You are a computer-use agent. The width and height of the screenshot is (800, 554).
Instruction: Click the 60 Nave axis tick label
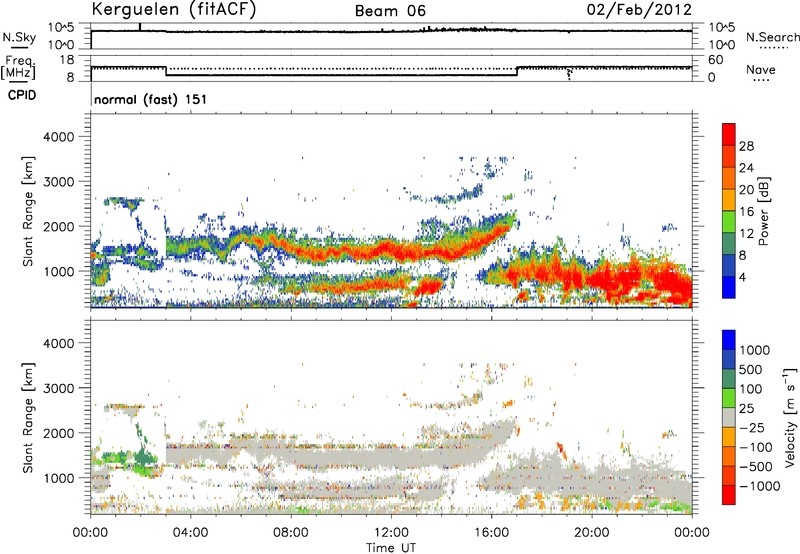(716, 60)
